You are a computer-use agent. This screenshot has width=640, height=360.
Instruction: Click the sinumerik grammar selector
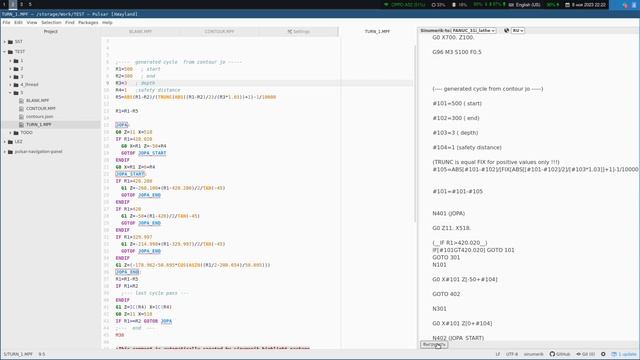[x=533, y=354]
